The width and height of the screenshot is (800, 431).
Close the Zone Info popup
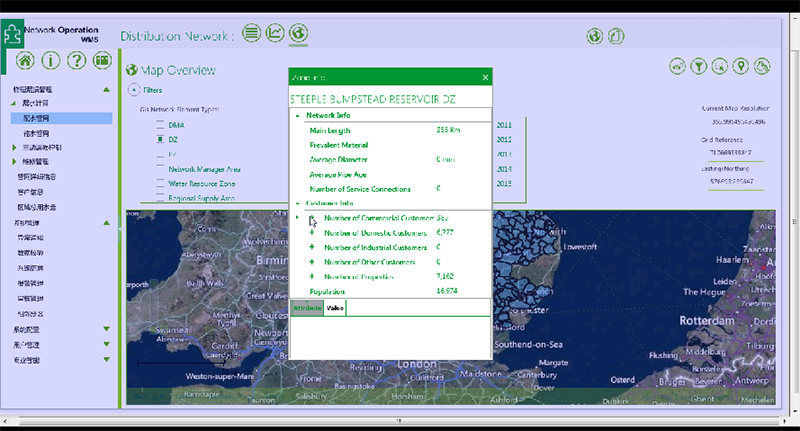(485, 77)
